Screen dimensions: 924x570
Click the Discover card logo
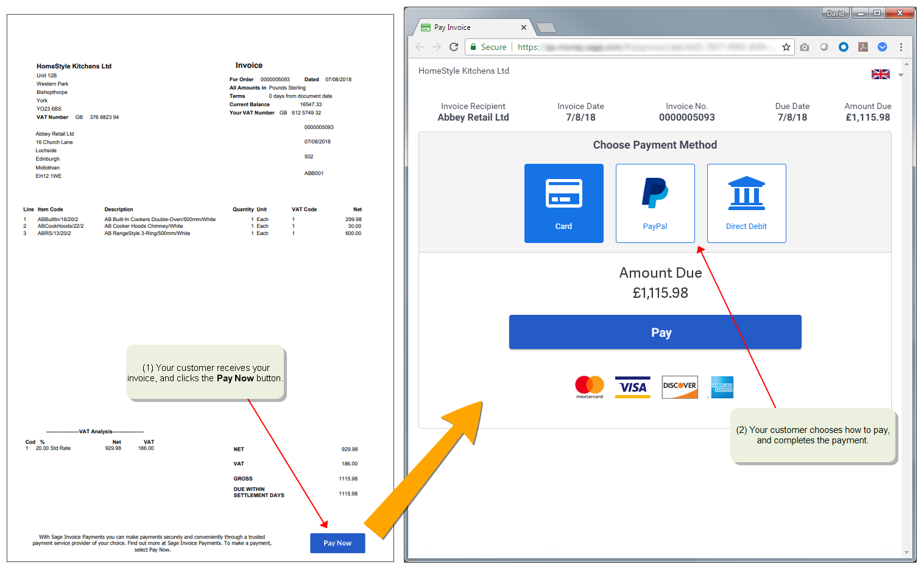pos(679,387)
